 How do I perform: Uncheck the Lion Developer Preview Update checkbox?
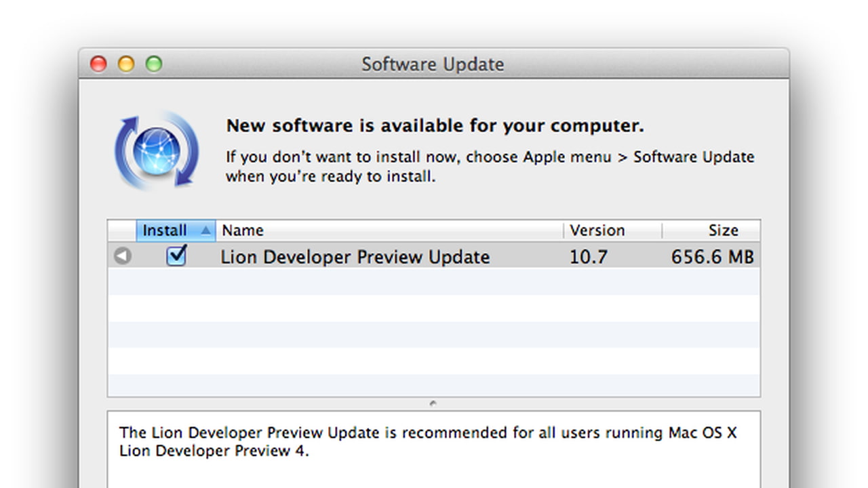click(x=176, y=256)
